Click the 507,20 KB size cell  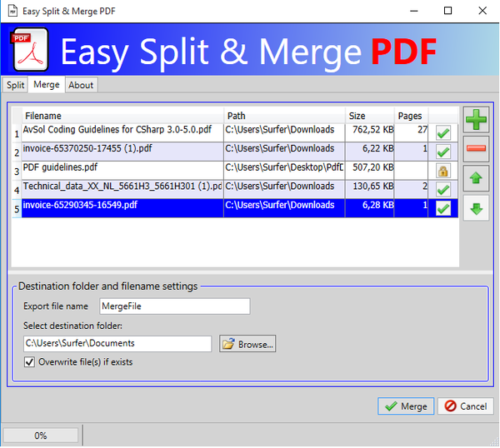(370, 171)
